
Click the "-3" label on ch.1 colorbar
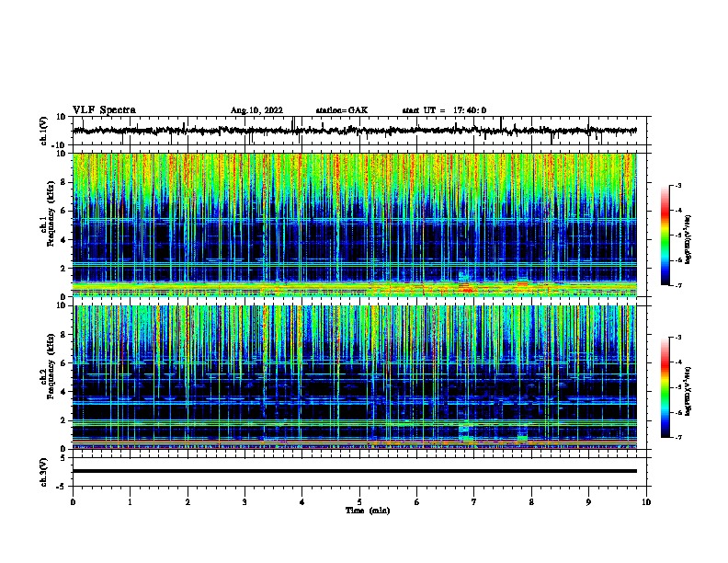pos(677,186)
